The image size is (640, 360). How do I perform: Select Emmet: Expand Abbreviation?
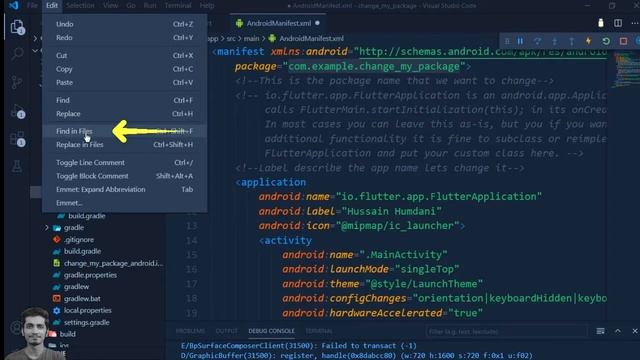(x=124, y=189)
